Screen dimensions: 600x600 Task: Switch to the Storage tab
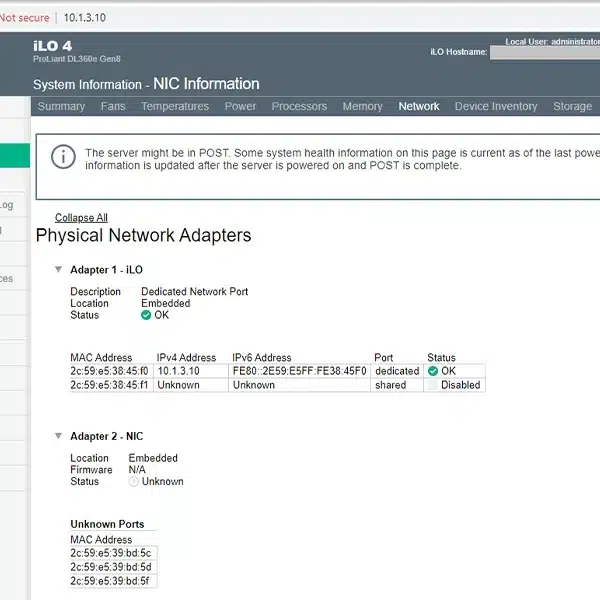coord(572,106)
